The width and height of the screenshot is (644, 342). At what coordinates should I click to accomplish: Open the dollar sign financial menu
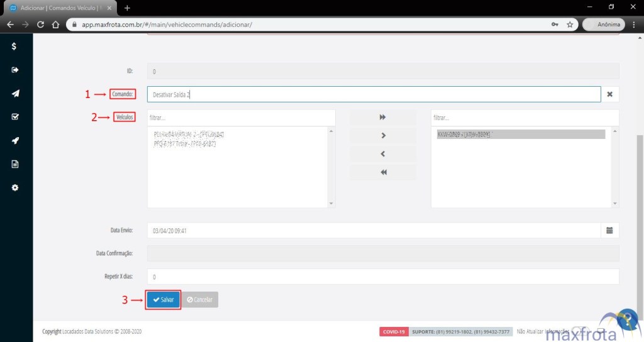14,47
